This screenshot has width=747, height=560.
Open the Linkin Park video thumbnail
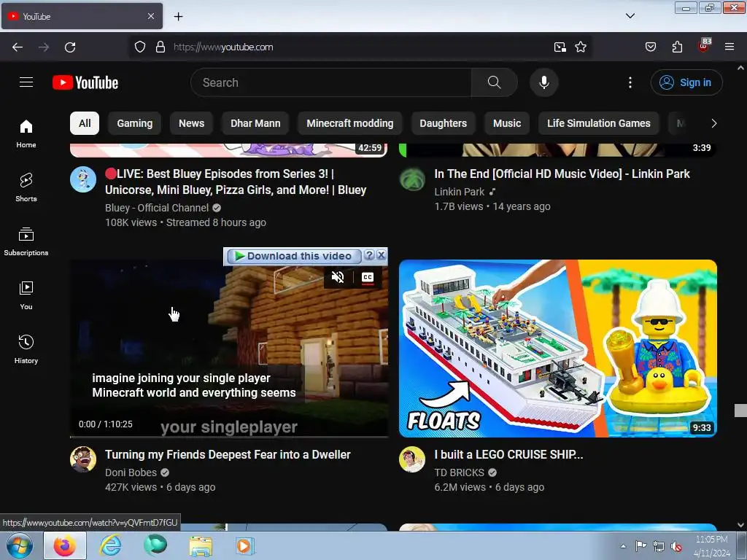tap(558, 150)
